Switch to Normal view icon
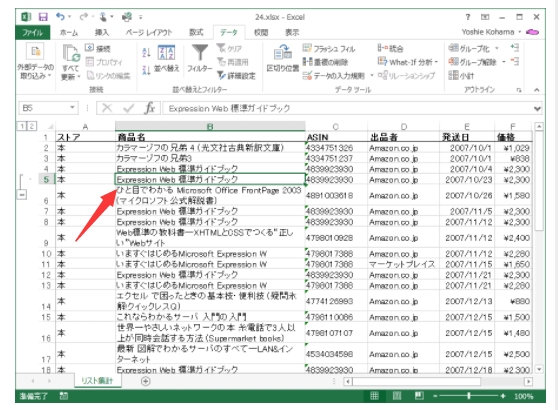 [374, 396]
